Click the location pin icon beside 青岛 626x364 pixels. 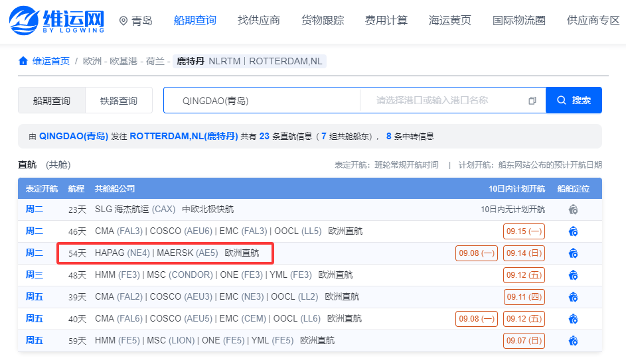pyautogui.click(x=123, y=21)
